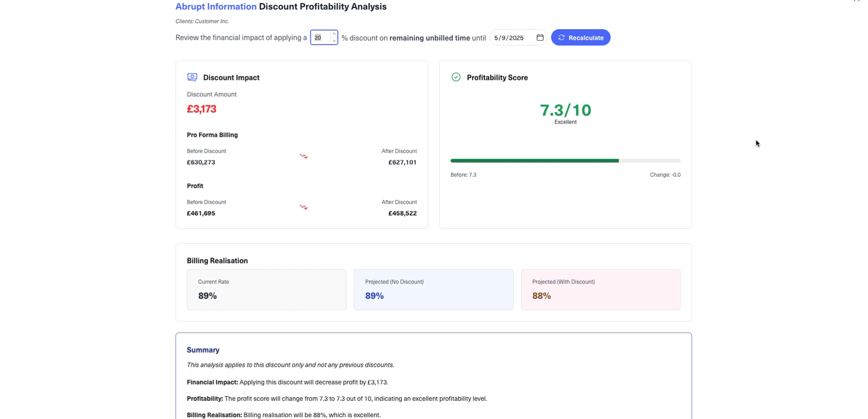
Task: Click the refresh icon inside Recalculate
Action: (x=561, y=38)
